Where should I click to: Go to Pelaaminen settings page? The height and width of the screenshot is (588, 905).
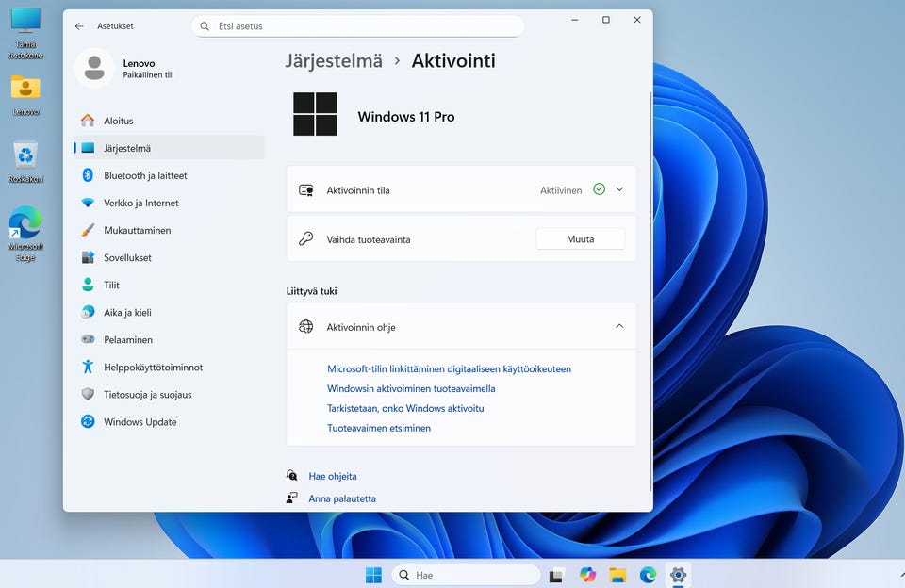(127, 339)
